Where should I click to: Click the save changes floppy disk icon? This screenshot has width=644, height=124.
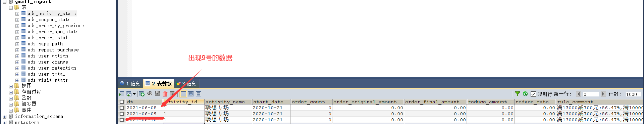point(157,94)
